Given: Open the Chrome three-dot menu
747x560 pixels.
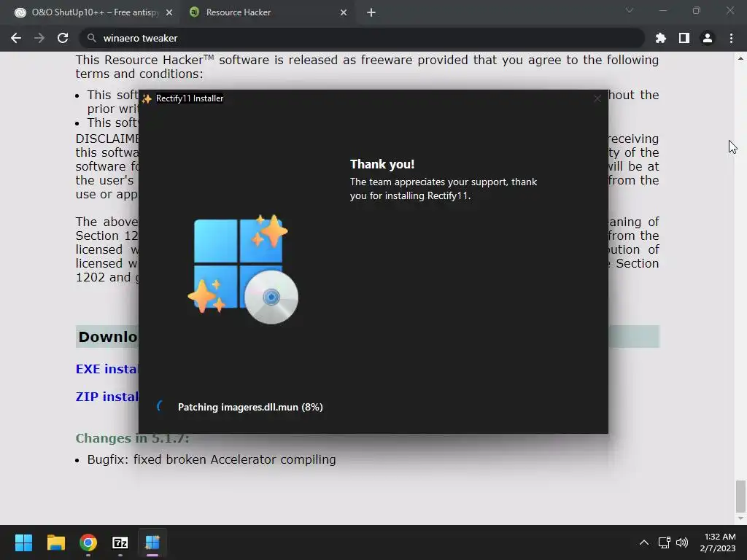Looking at the screenshot, I should point(731,38).
